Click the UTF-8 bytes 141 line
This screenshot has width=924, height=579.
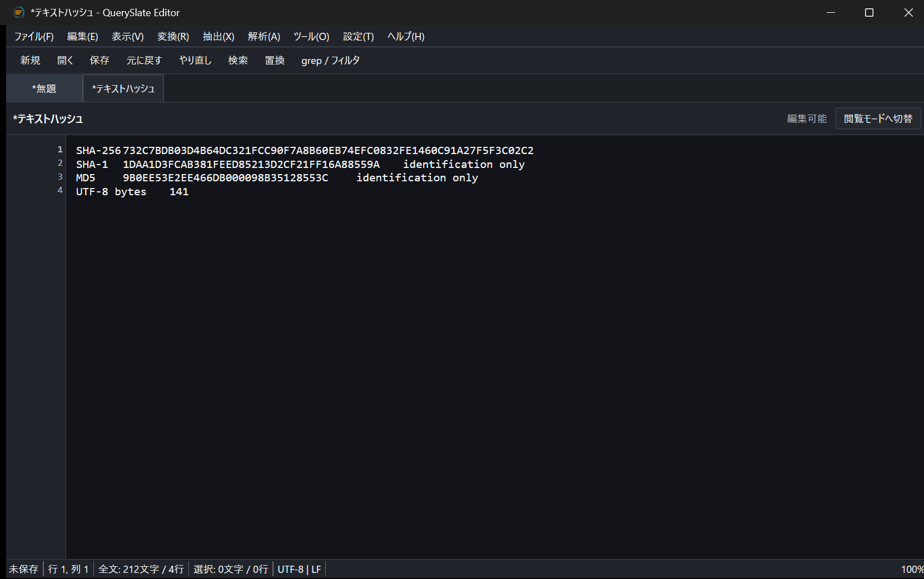click(x=132, y=192)
